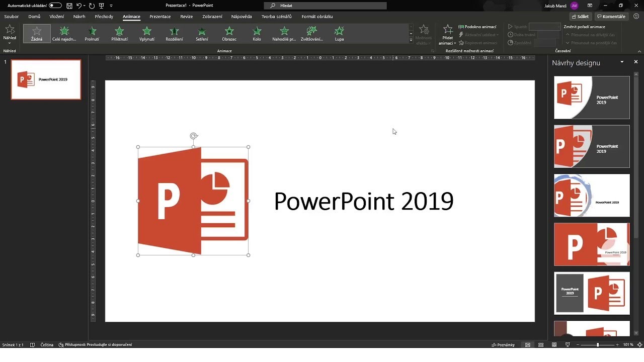Switch to the Prezentace tab
The width and height of the screenshot is (644, 362).
tap(160, 17)
